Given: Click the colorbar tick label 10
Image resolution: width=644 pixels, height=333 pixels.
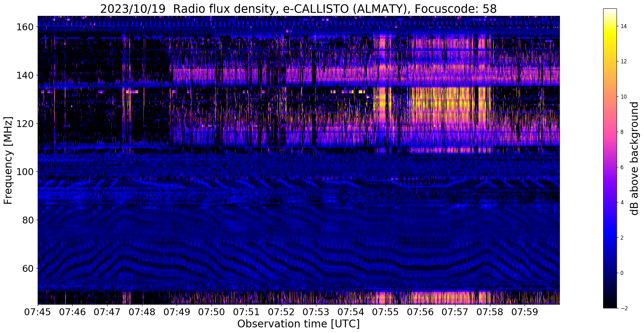Looking at the screenshot, I should pos(623,97).
